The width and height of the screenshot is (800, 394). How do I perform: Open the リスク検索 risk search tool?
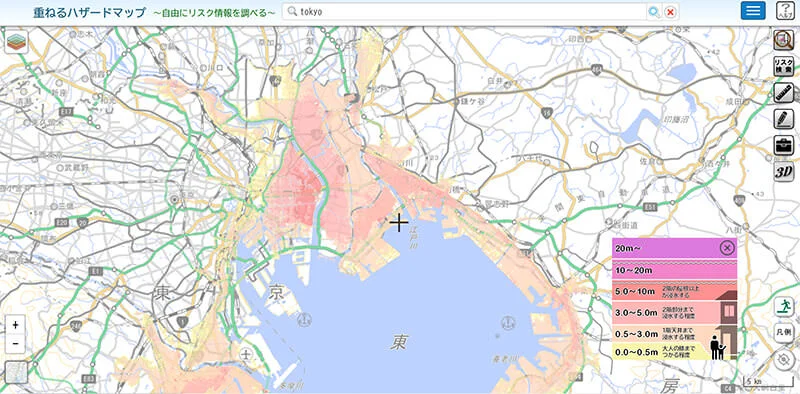click(783, 66)
